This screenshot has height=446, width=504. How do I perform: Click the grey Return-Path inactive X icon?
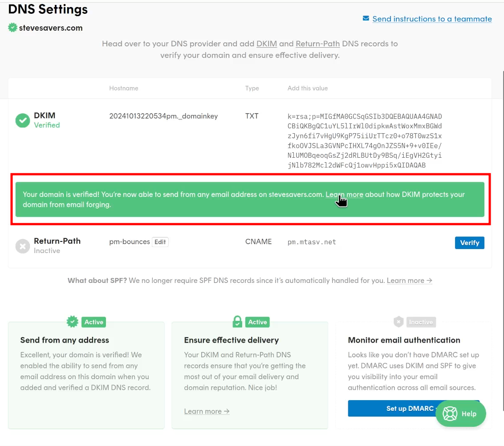click(23, 246)
